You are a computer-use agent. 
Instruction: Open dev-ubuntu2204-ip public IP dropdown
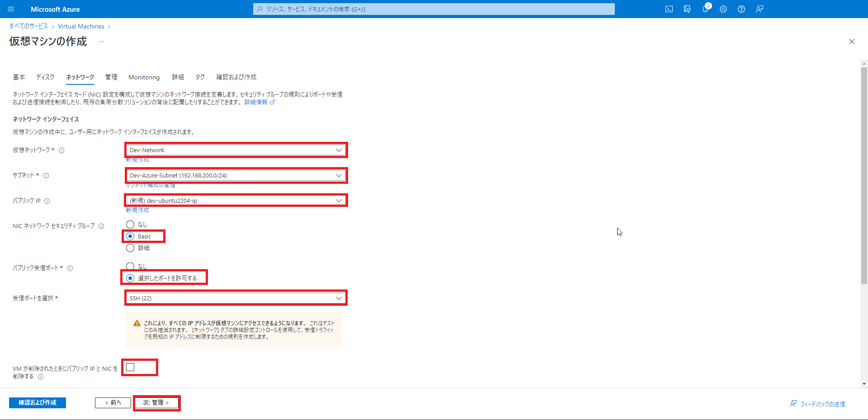236,201
